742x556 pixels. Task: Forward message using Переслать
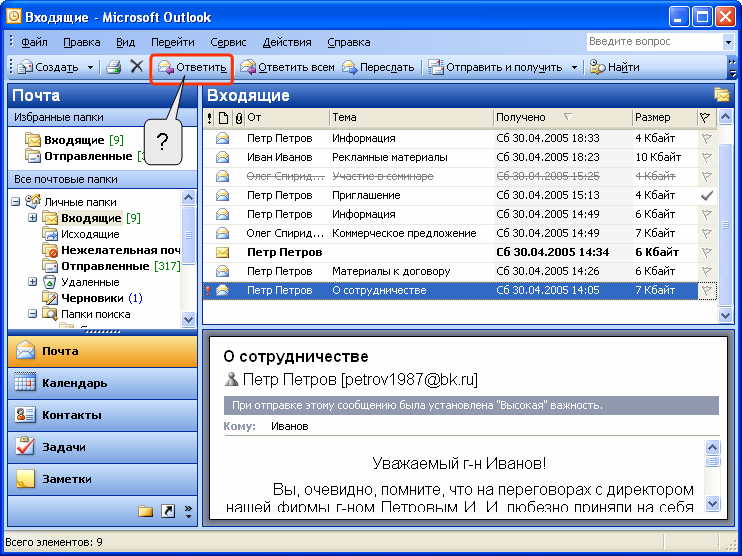[378, 67]
